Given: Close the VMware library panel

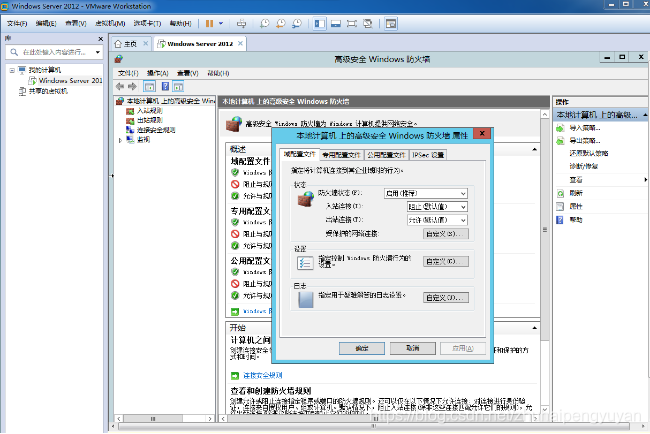Looking at the screenshot, I should (x=100, y=39).
